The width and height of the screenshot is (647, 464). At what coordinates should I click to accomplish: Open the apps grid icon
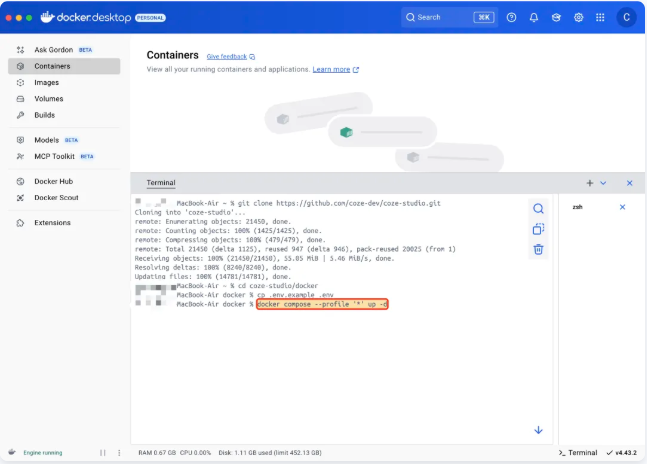[600, 17]
